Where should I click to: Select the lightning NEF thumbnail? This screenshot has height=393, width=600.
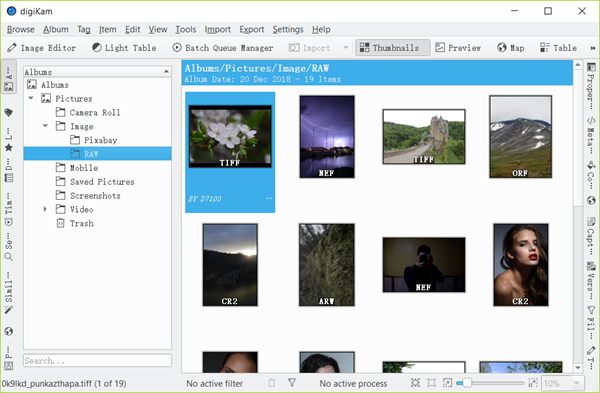[327, 137]
